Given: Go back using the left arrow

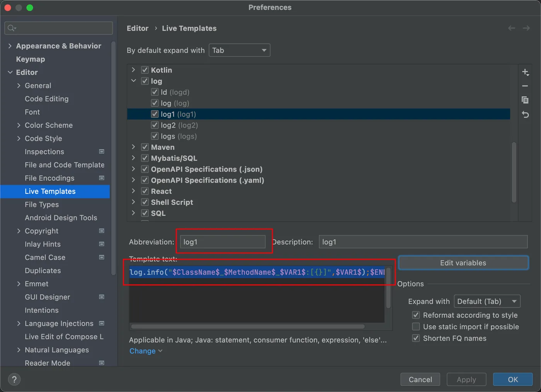Looking at the screenshot, I should coord(512,28).
